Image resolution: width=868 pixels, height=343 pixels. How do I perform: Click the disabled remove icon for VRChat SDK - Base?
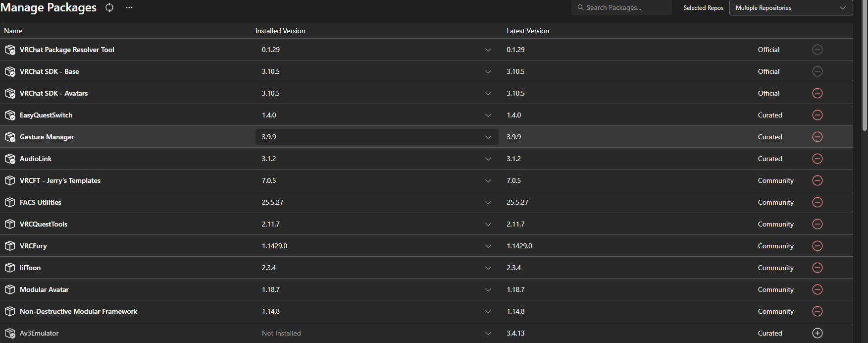click(817, 71)
